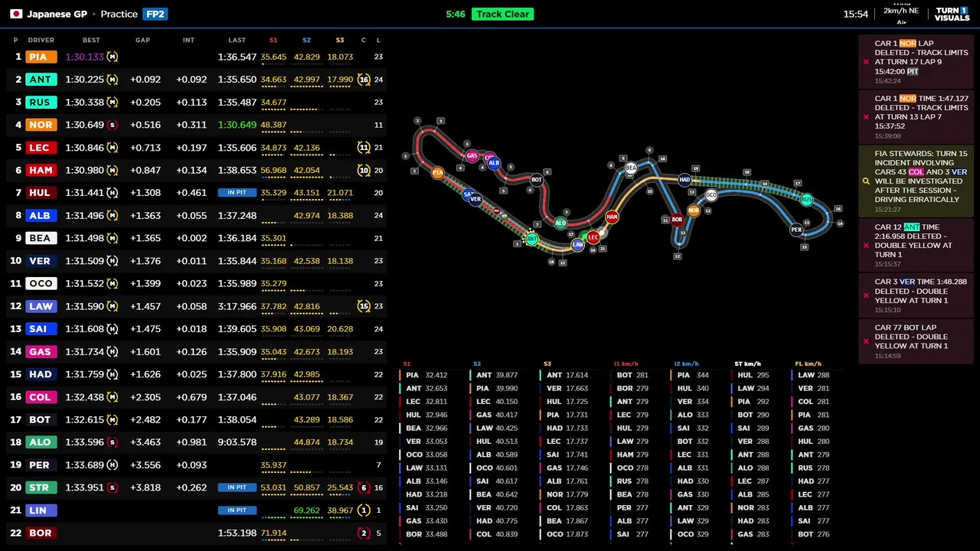Click LAW's last lap 3:17.966
The image size is (980, 551).
(x=237, y=306)
